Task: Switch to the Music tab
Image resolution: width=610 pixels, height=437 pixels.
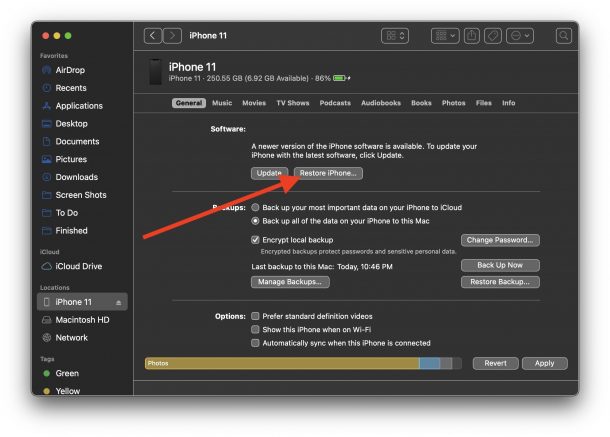Action: pos(222,103)
